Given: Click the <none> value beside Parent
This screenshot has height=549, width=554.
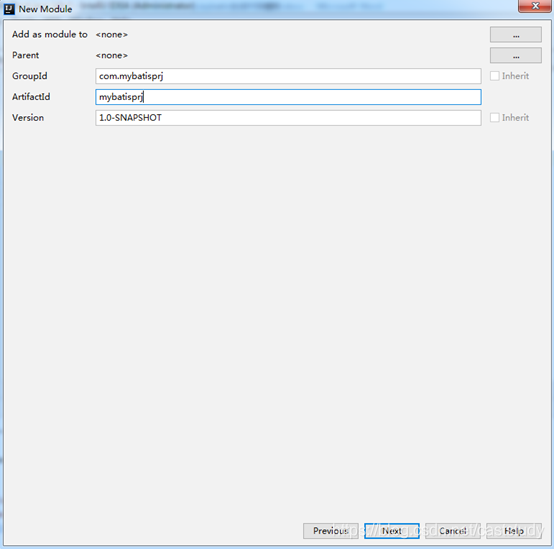Looking at the screenshot, I should [x=112, y=55].
